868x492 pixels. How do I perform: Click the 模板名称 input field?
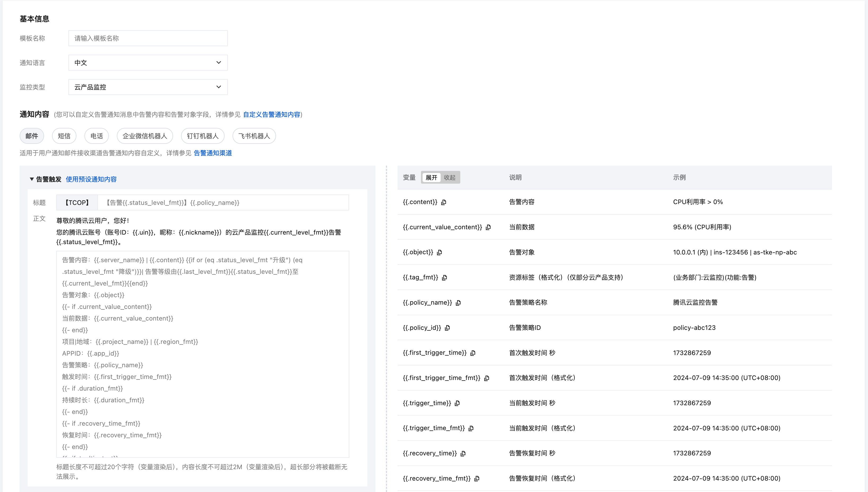click(x=148, y=38)
